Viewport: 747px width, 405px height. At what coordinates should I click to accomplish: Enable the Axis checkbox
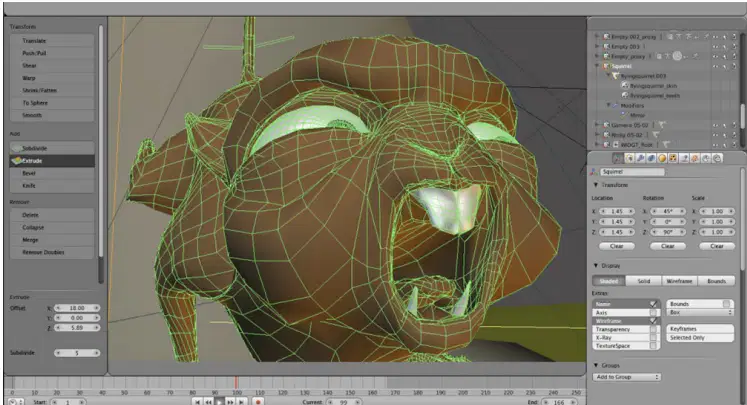point(653,313)
